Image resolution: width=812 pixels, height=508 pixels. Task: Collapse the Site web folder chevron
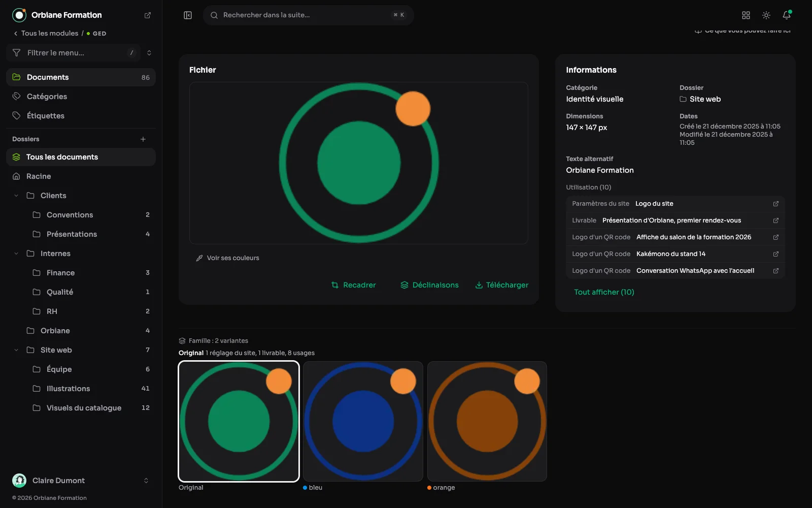(16, 350)
